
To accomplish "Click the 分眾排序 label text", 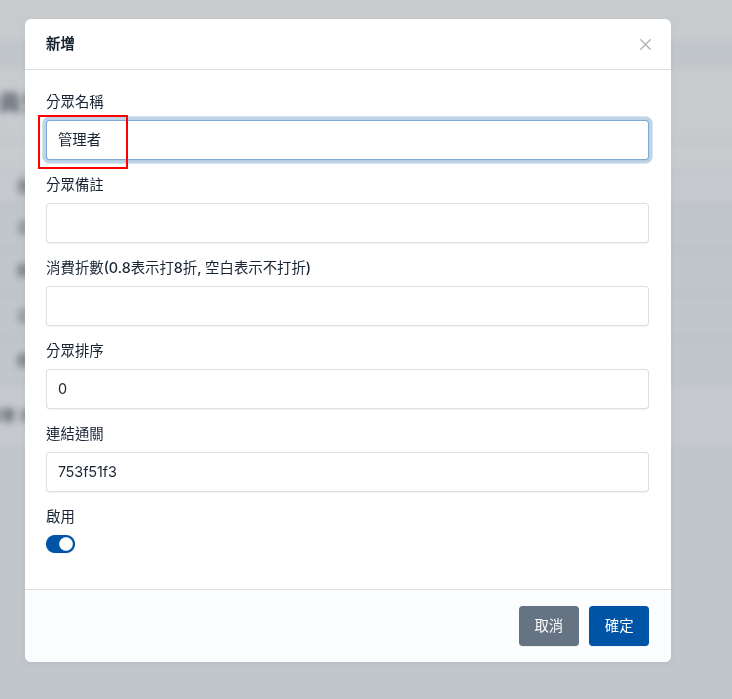I will pyautogui.click(x=75, y=351).
